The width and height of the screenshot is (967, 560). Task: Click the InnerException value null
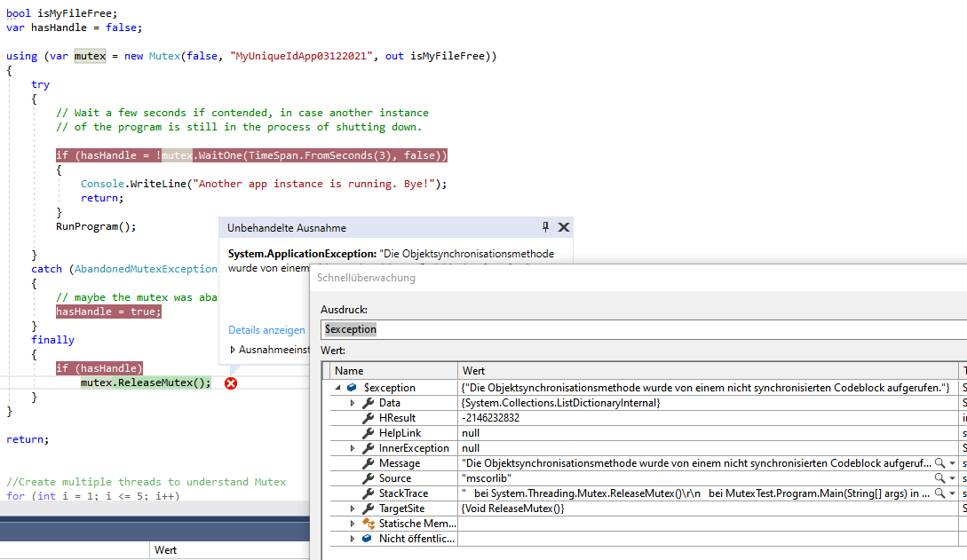[471, 448]
